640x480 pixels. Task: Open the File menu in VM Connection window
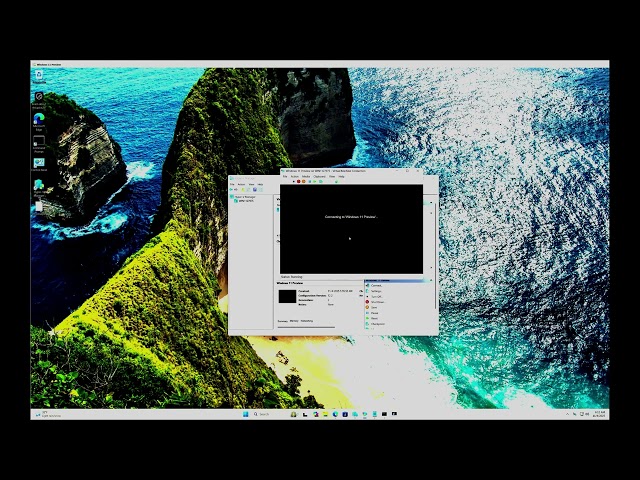(x=285, y=176)
